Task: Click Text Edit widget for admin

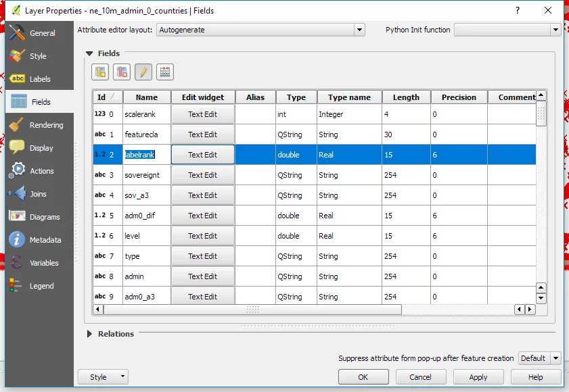Action: point(203,276)
